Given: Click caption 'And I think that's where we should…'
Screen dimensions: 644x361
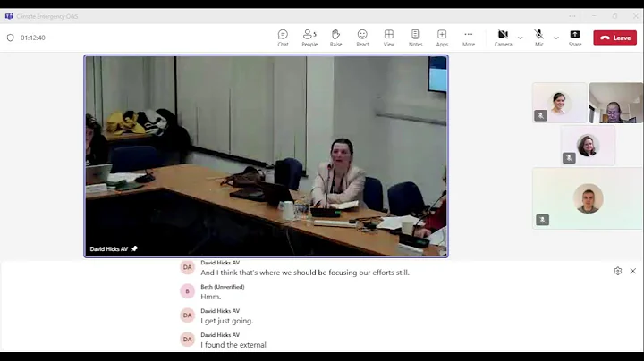Looking at the screenshot, I should point(305,273).
